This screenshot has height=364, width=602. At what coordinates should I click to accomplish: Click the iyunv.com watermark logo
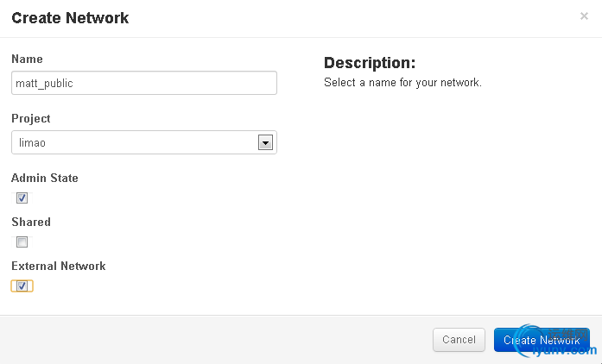[558, 341]
